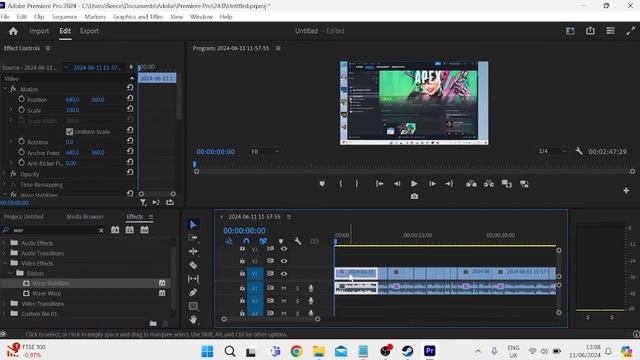The height and width of the screenshot is (360, 640).
Task: Switch to the Export workspace tab
Action: coord(89,31)
